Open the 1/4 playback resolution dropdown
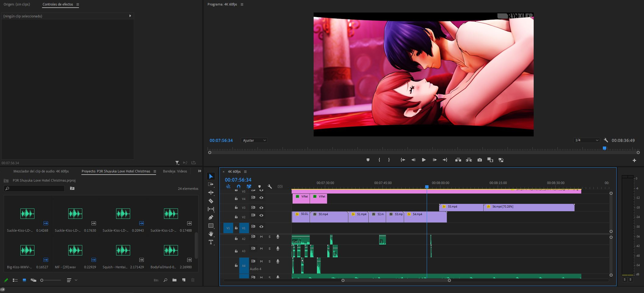Viewport: 644px width, 293px height. click(586, 140)
